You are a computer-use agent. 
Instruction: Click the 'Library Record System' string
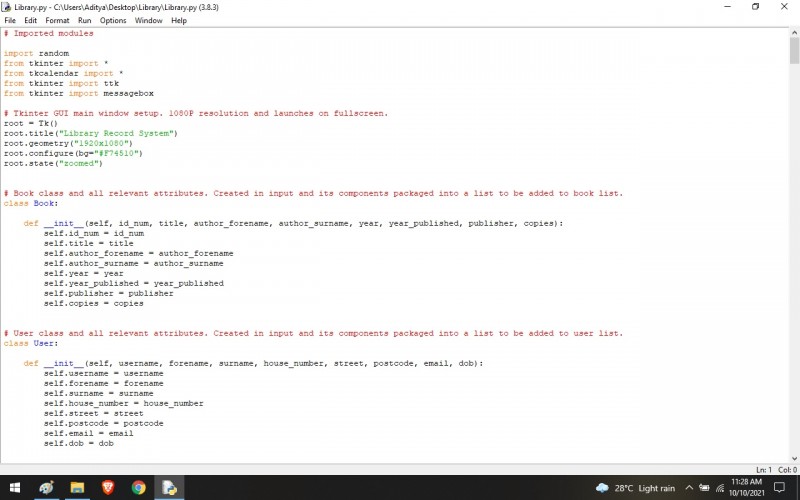click(116, 133)
